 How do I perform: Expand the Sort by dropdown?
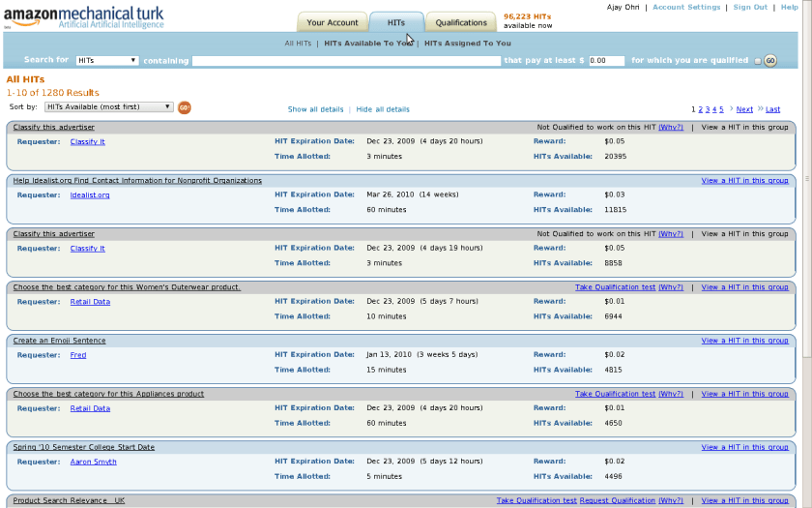(107, 106)
